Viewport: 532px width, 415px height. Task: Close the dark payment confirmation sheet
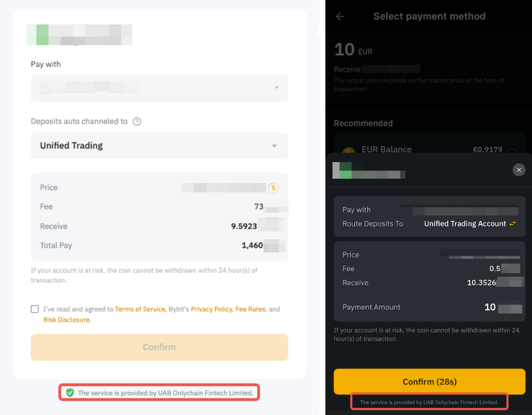point(519,170)
